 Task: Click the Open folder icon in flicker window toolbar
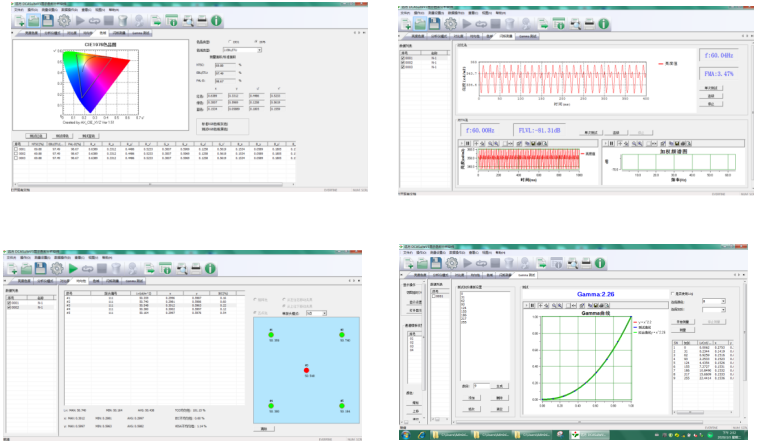pos(420,24)
